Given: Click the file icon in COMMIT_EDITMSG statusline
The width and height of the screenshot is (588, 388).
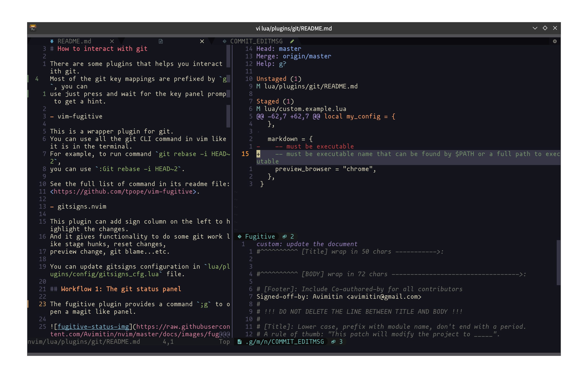Looking at the screenshot, I should click(x=239, y=342).
